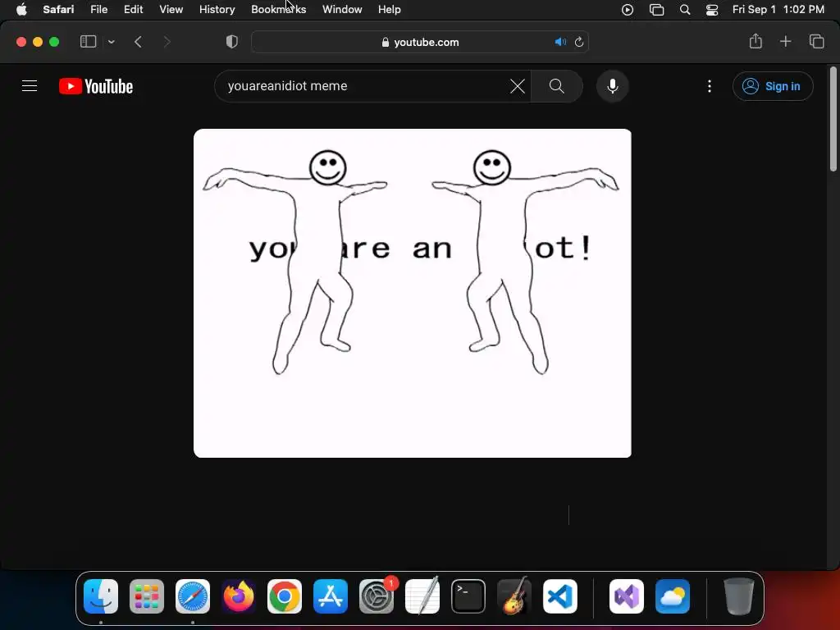This screenshot has width=840, height=630.
Task: Go back in Safari
Action: click(138, 42)
